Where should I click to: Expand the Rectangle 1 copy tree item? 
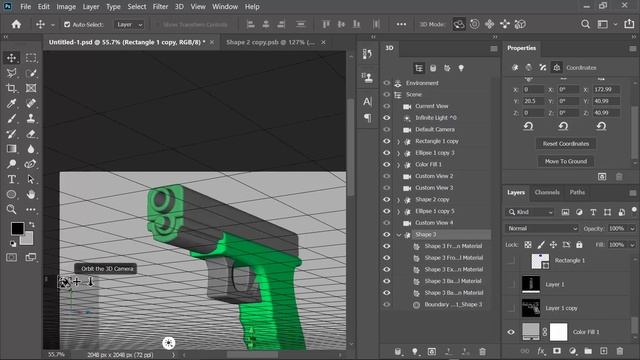pyautogui.click(x=398, y=141)
